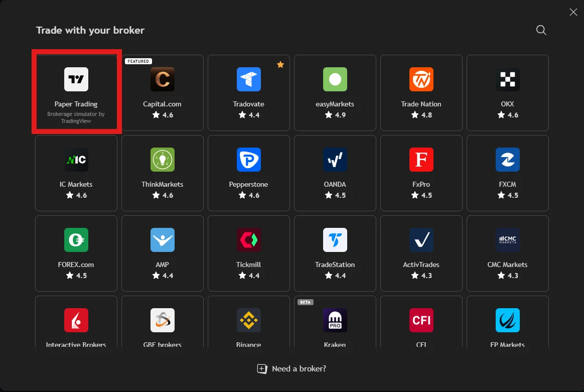Click the plus icon beside Need a broker
The width and height of the screenshot is (584, 392).
[262, 369]
